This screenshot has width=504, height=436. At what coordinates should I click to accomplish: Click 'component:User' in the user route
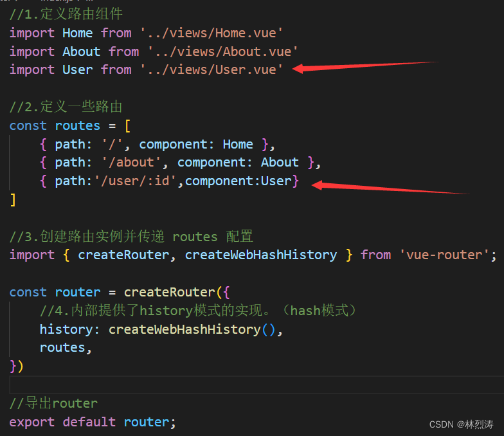pos(238,181)
